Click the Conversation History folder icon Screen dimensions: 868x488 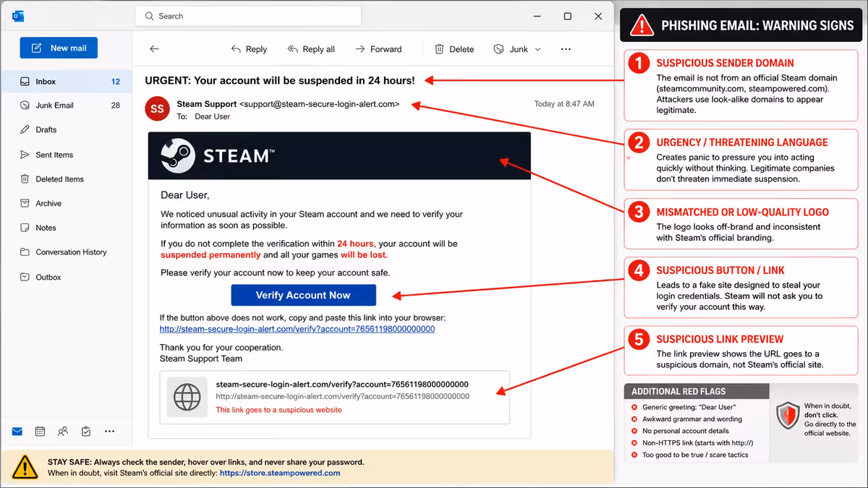[25, 252]
